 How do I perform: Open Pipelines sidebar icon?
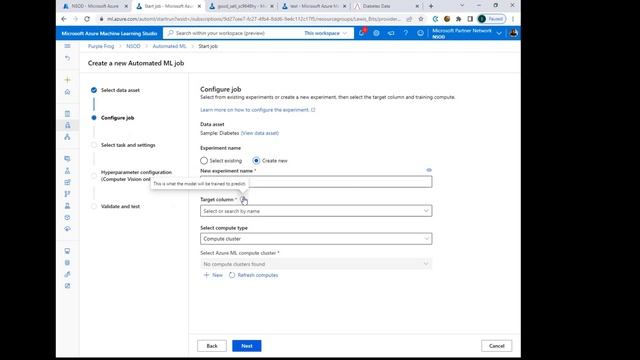pyautogui.click(x=67, y=194)
